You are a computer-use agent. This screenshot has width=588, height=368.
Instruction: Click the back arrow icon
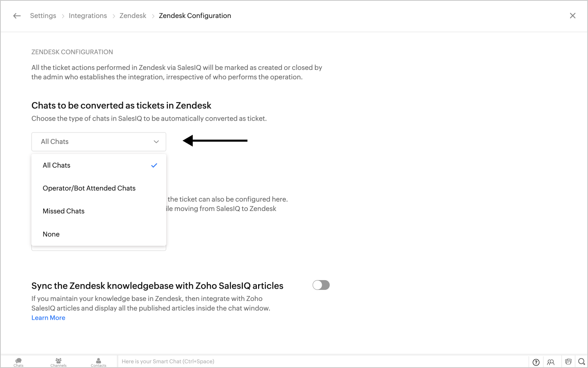tap(17, 16)
